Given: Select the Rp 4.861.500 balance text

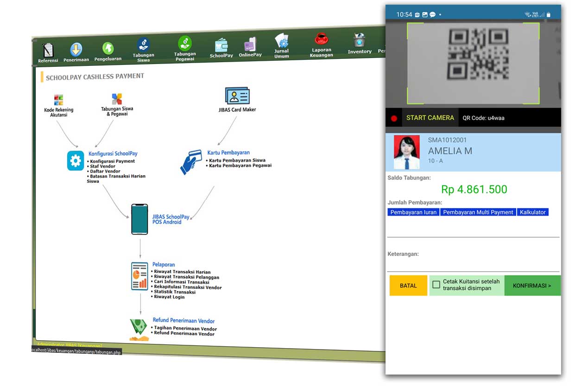Looking at the screenshot, I should point(474,189).
